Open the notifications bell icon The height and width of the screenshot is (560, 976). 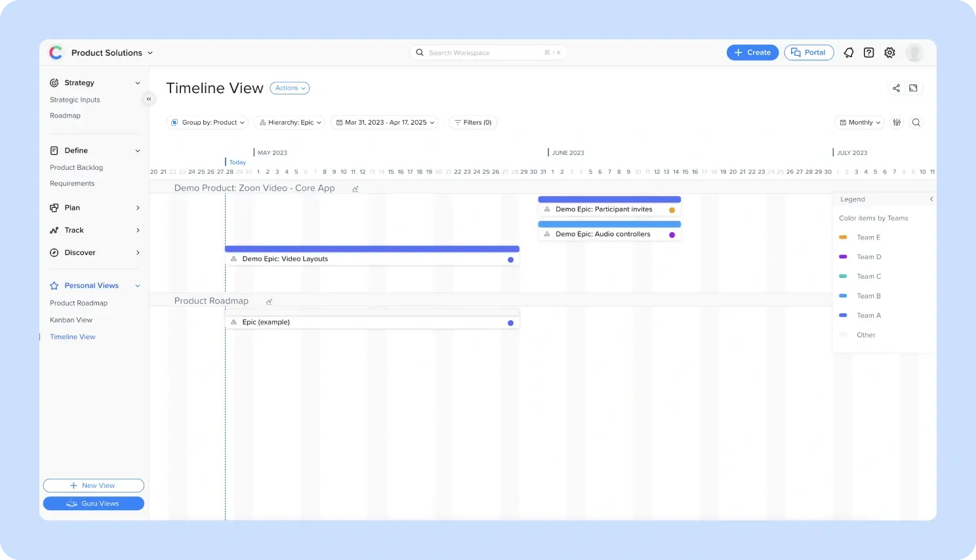pos(849,52)
